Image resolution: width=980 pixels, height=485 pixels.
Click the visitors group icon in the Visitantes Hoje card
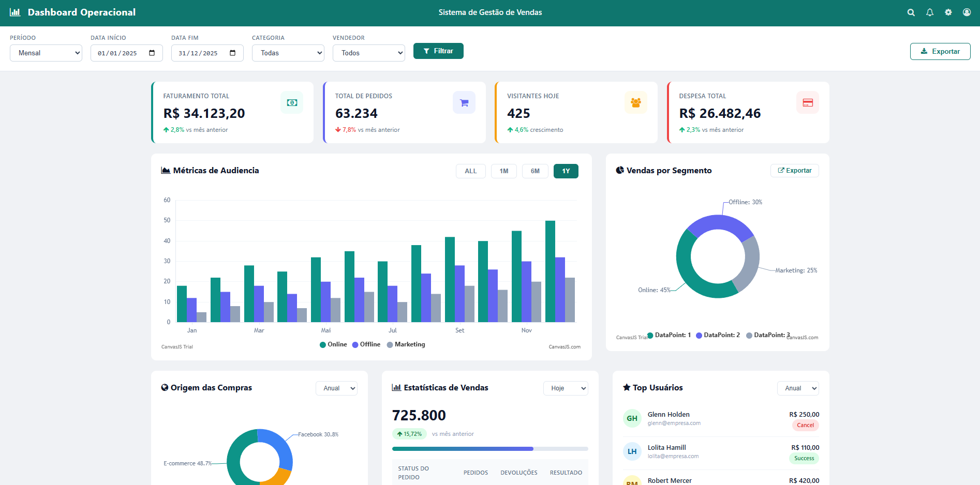pyautogui.click(x=636, y=102)
